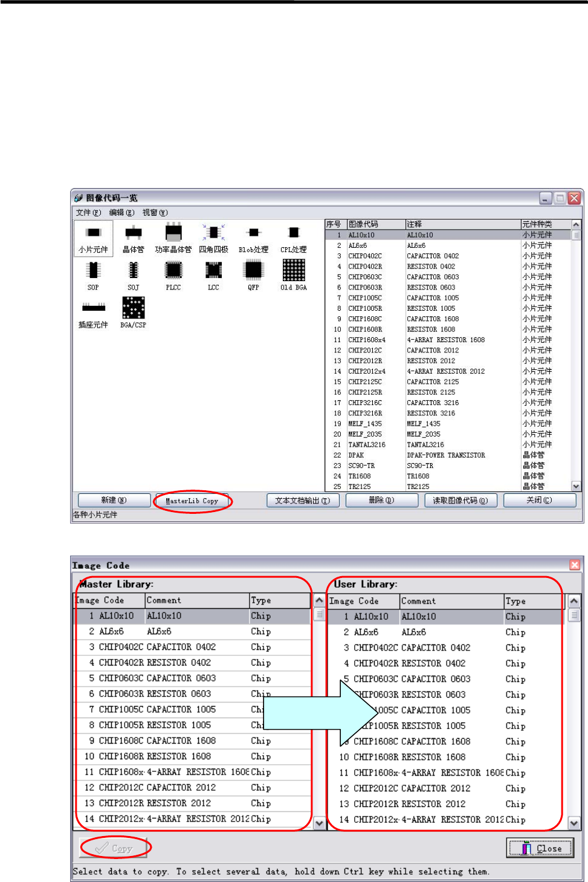Open the 视窗(W) menu
Viewport: 588px width, 882px height.
[155, 213]
